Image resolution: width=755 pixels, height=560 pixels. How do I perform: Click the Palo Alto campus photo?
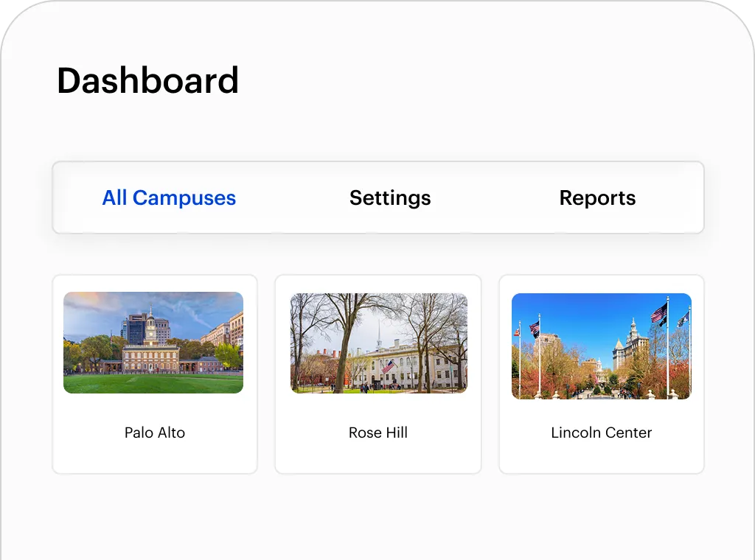tap(153, 343)
